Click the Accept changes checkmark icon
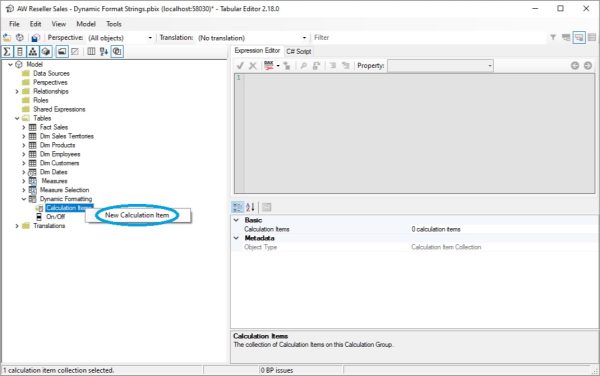The image size is (600, 376). pos(240,66)
